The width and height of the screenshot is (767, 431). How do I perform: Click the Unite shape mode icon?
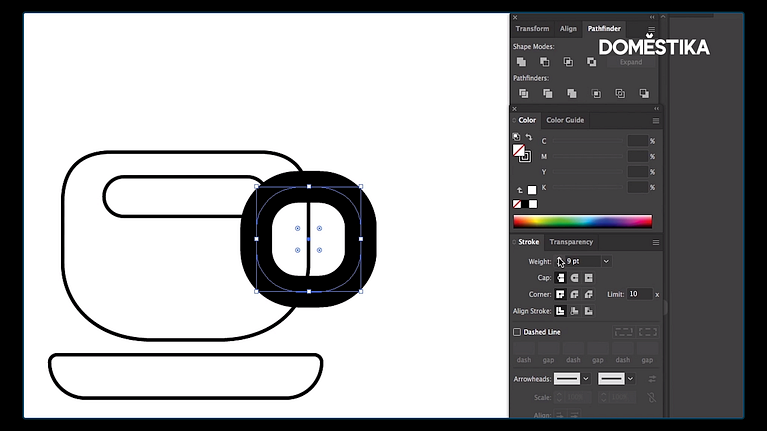point(521,62)
